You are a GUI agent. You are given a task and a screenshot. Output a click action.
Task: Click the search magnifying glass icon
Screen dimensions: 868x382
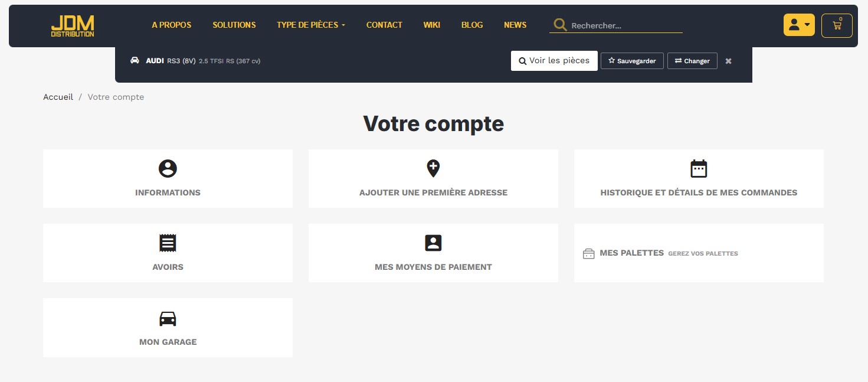point(559,25)
